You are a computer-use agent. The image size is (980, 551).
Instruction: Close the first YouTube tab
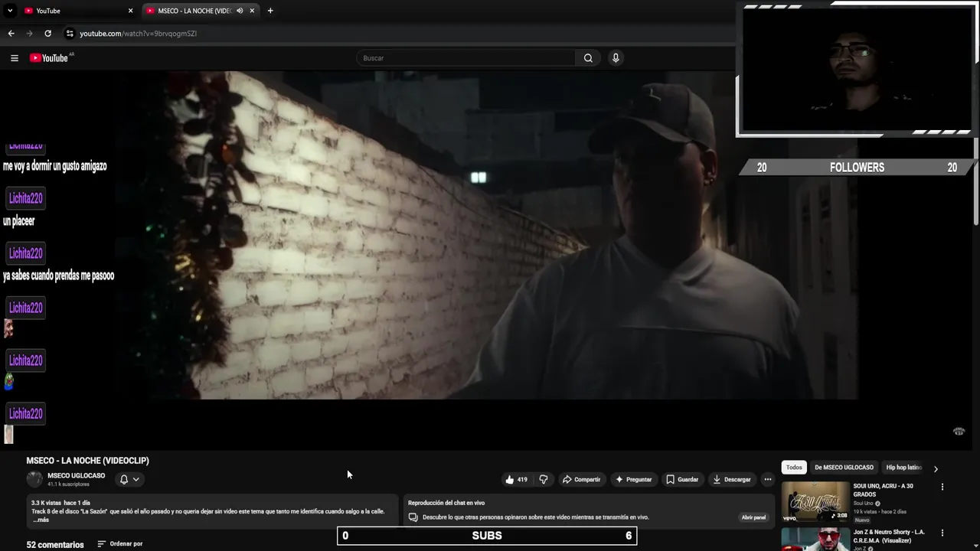pyautogui.click(x=130, y=11)
